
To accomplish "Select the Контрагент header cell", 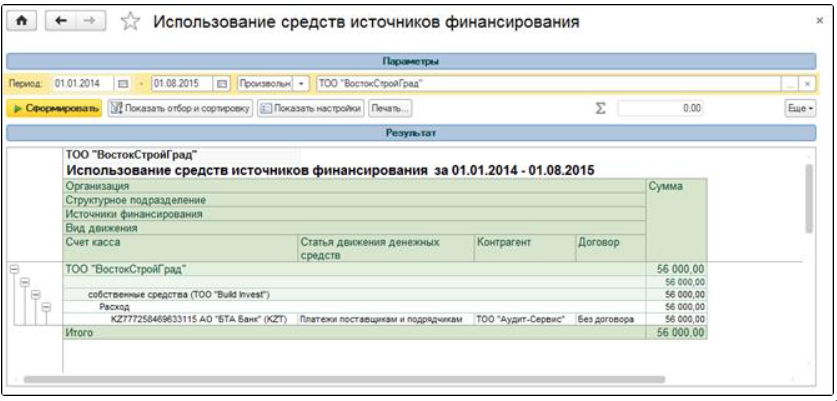I will click(x=525, y=248).
